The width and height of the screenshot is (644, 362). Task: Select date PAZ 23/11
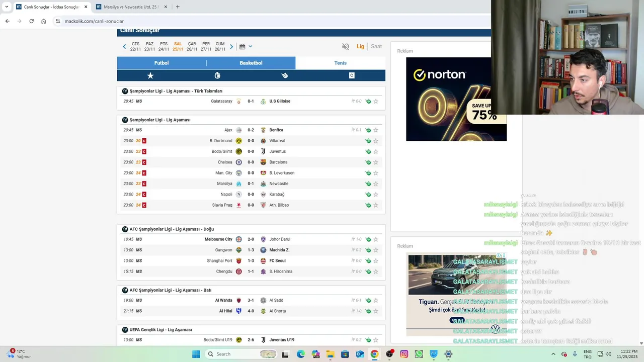pyautogui.click(x=150, y=46)
